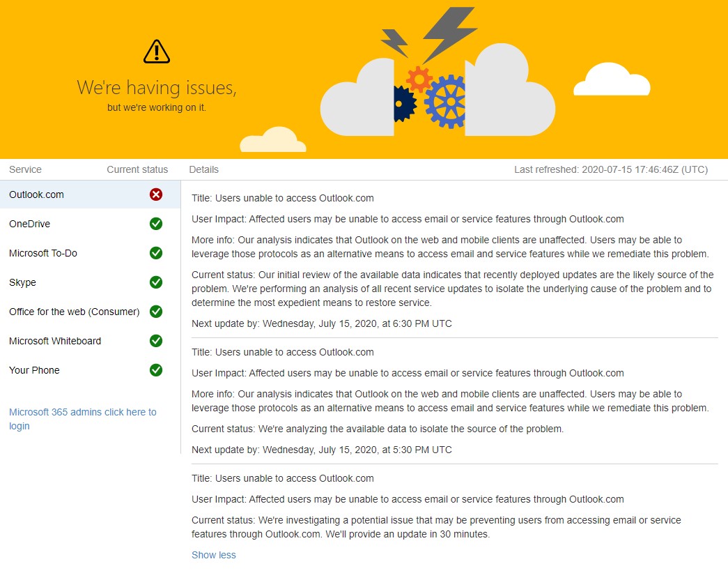Click the green check icon beside Skype
This screenshot has width=728, height=573.
click(x=156, y=282)
